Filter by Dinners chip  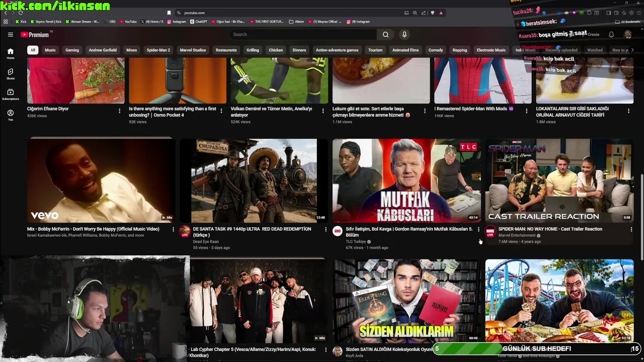pyautogui.click(x=299, y=50)
